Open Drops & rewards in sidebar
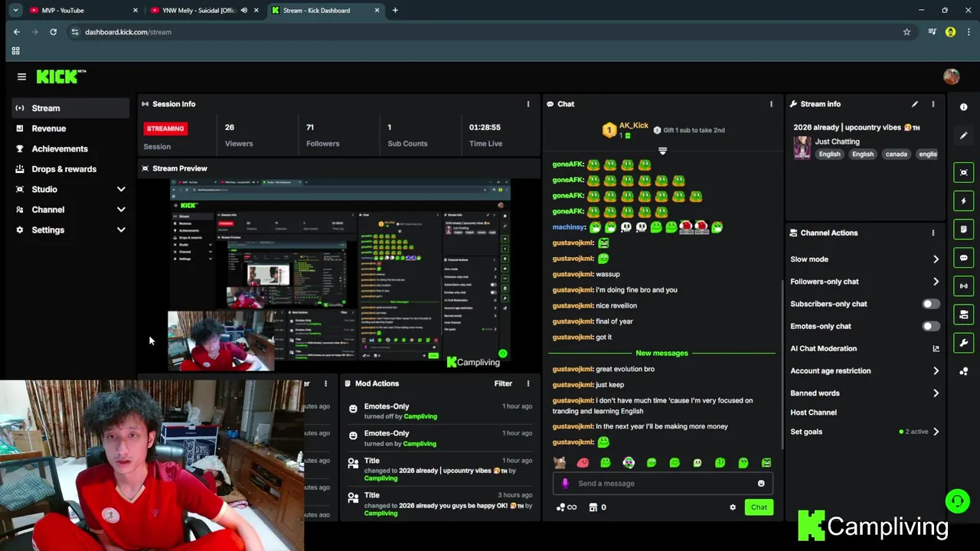Viewport: 980px width, 551px height. pyautogui.click(x=70, y=169)
